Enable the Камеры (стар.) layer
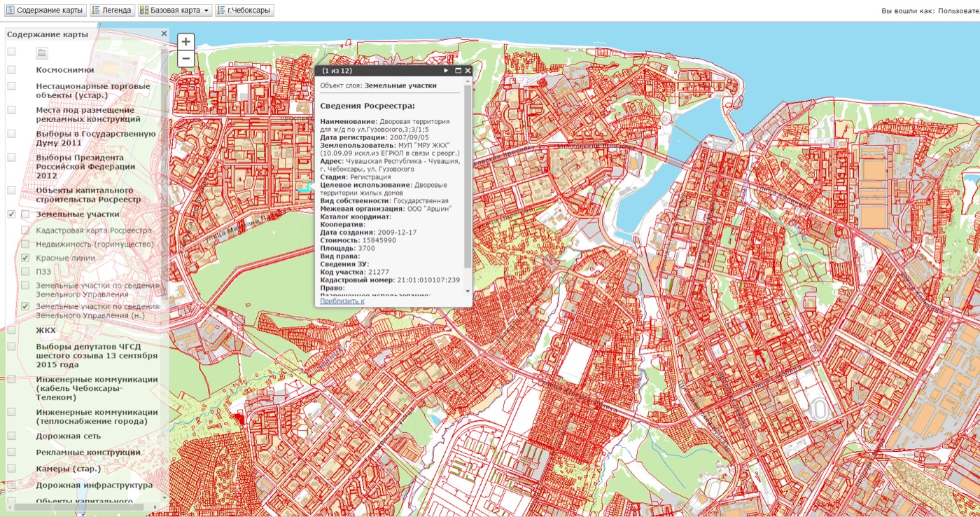Screen dimensions: 980x517 pos(11,469)
